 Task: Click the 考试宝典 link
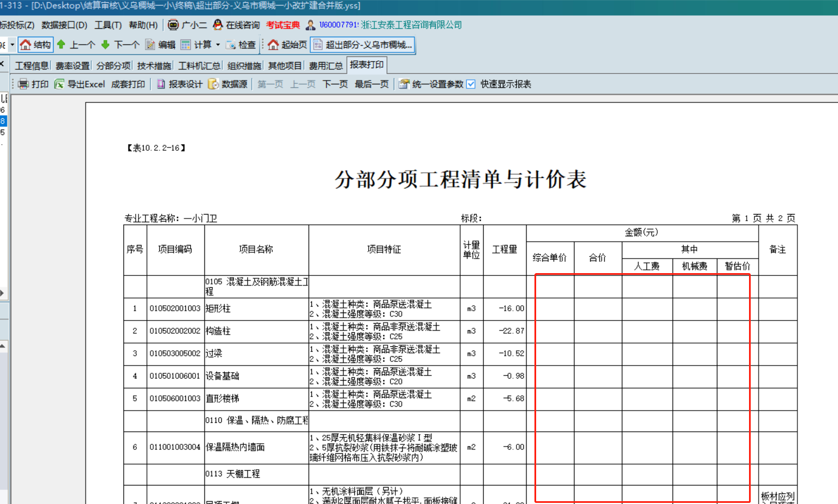[283, 25]
